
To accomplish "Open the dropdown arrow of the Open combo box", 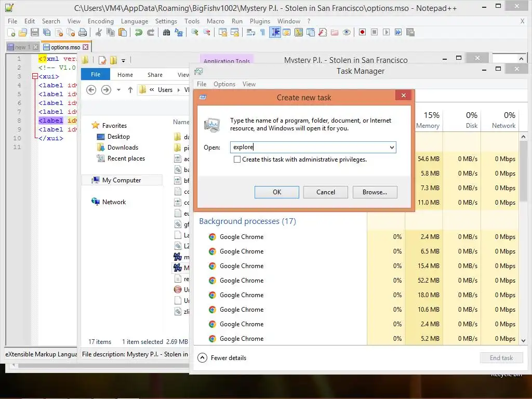I will (392, 147).
